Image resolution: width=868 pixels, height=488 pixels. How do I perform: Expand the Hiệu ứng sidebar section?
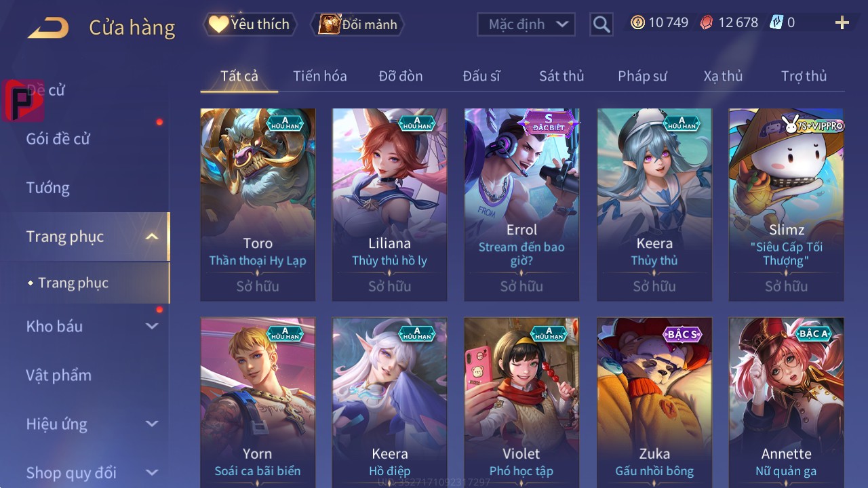tap(152, 424)
